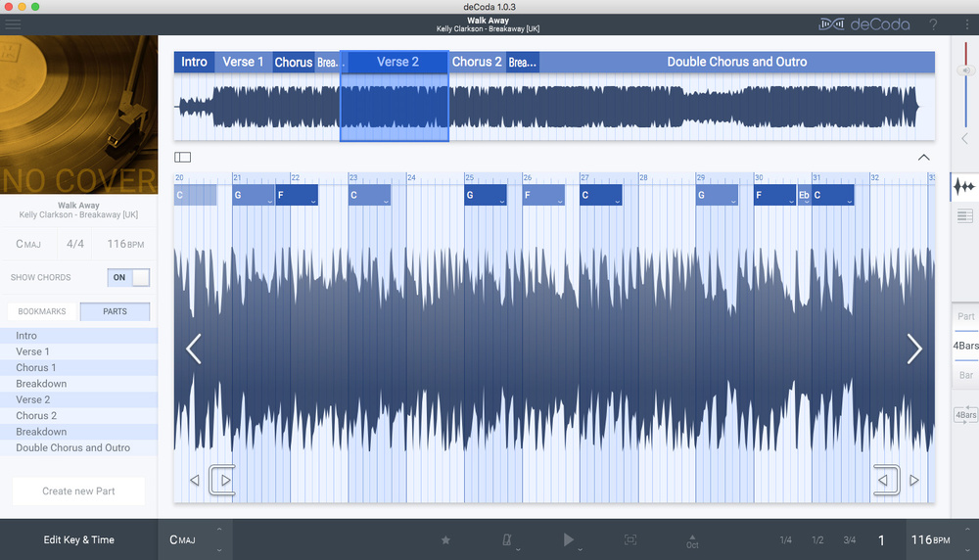
Task: Click the deCoda logo
Action: pyautogui.click(x=864, y=24)
